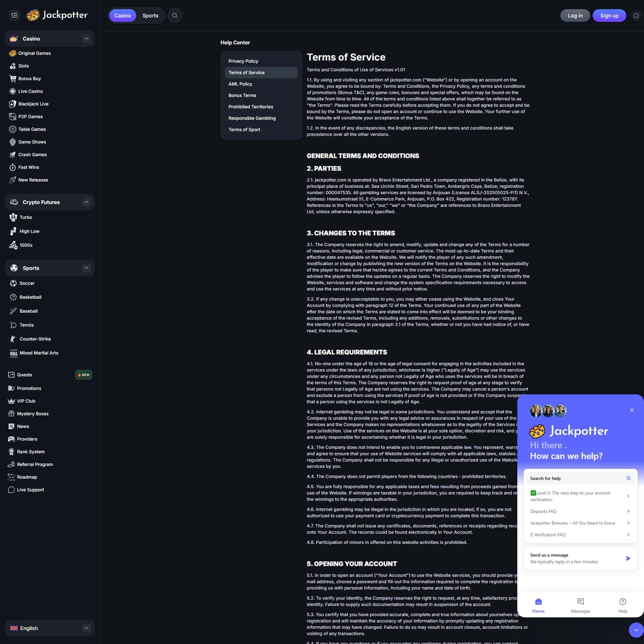Click the Bonus Buy cart icon
This screenshot has height=644, width=644.
(x=13, y=79)
